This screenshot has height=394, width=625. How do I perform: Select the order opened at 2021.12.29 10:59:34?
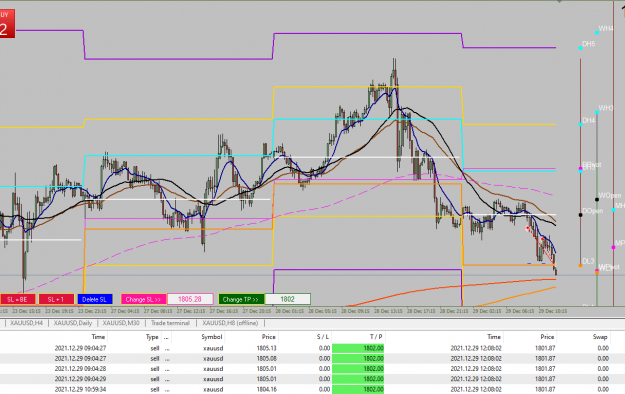point(312,389)
